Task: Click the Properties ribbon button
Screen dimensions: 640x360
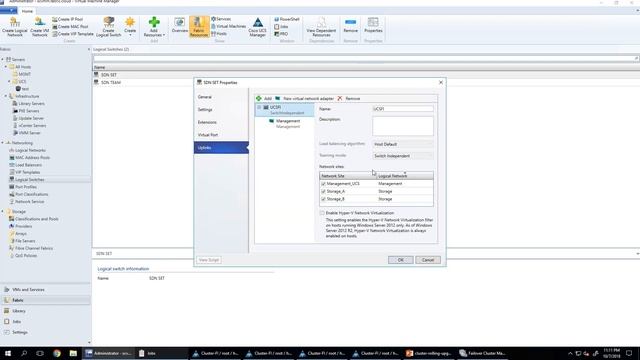Action: coord(373,25)
